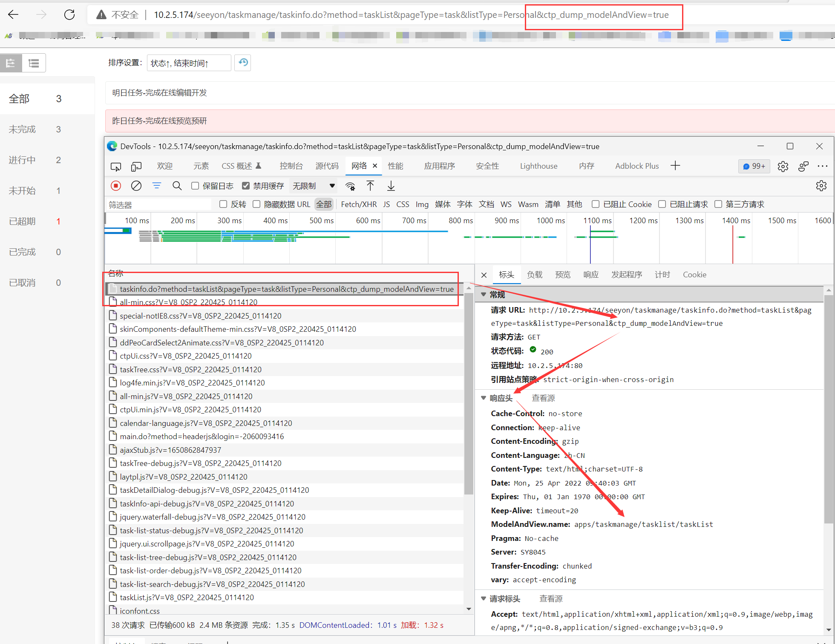Enable the 保留日志 checkbox
This screenshot has height=644, width=835.
[x=196, y=186]
